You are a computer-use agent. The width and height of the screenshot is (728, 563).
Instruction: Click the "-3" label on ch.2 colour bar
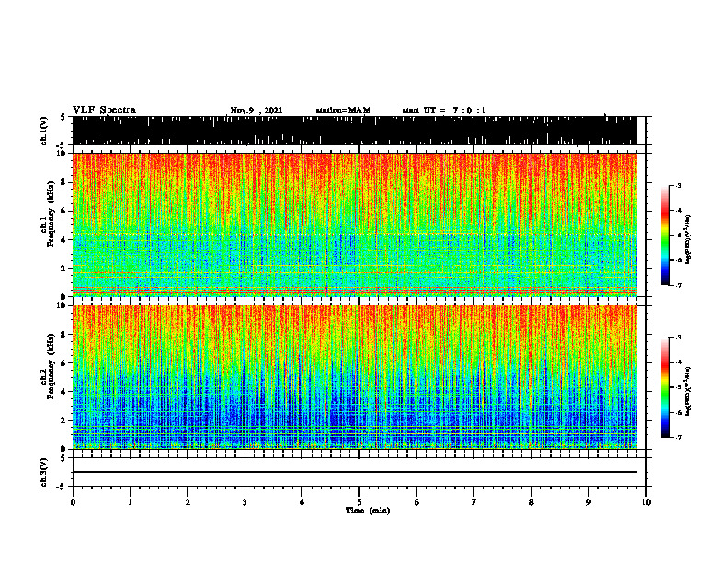[678, 338]
